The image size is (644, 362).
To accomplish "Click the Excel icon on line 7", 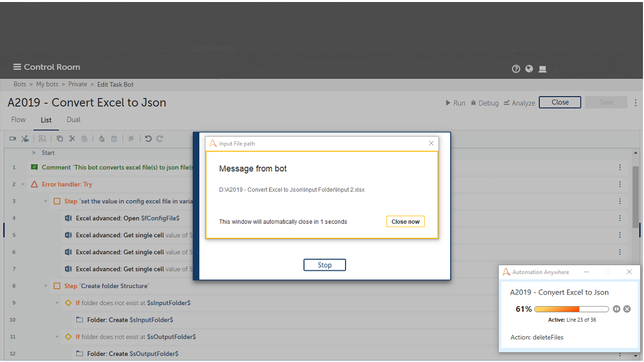I will [68, 269].
